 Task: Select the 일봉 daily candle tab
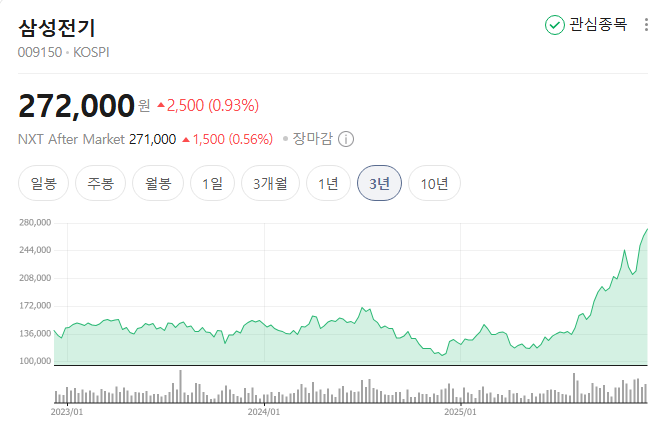(x=43, y=183)
